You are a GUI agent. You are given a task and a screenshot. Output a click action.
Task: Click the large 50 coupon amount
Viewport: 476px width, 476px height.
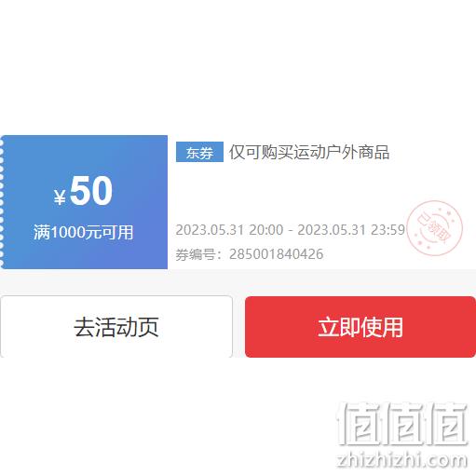pyautogui.click(x=90, y=191)
